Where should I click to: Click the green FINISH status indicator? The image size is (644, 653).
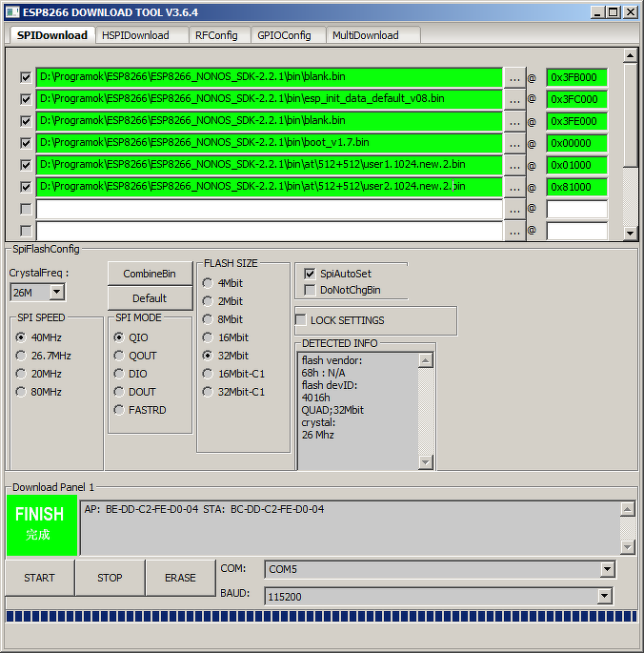[x=42, y=525]
